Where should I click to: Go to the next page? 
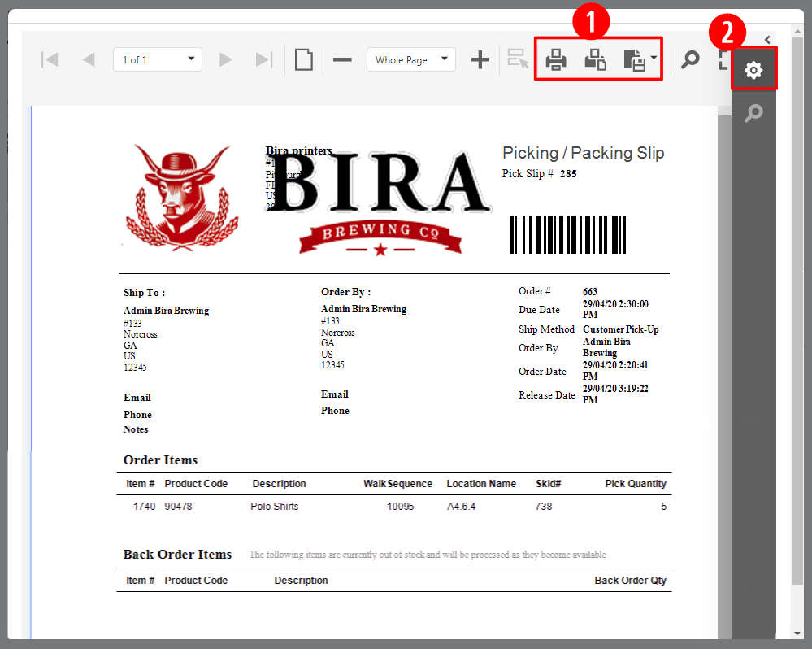[225, 59]
